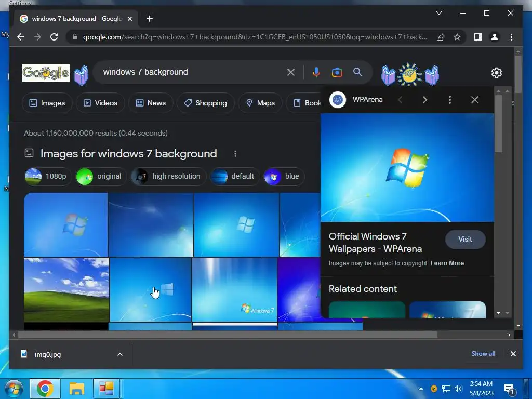Image resolution: width=532 pixels, height=399 pixels.
Task: Click the padlock site info icon
Action: coord(75,37)
